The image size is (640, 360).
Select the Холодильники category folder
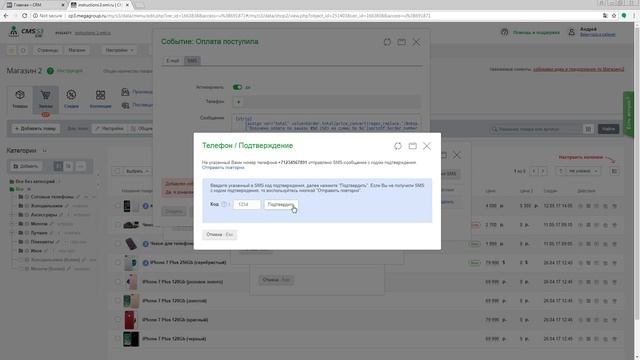[47, 206]
